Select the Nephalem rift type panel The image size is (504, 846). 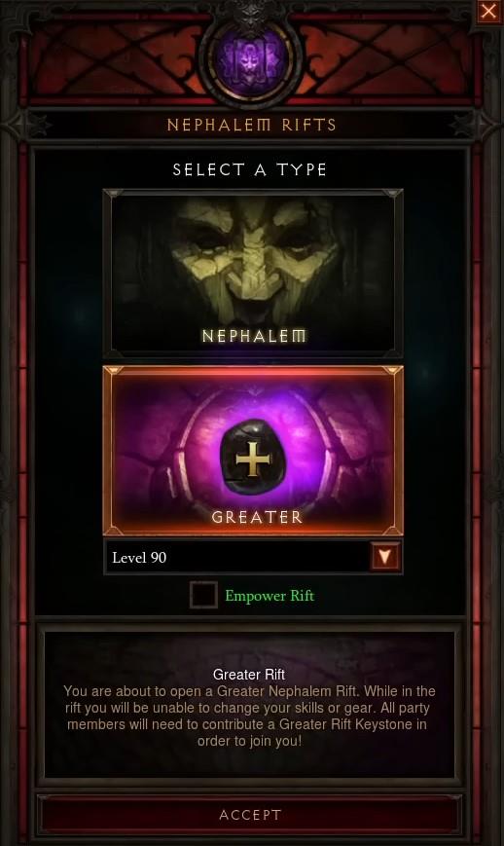pos(252,273)
